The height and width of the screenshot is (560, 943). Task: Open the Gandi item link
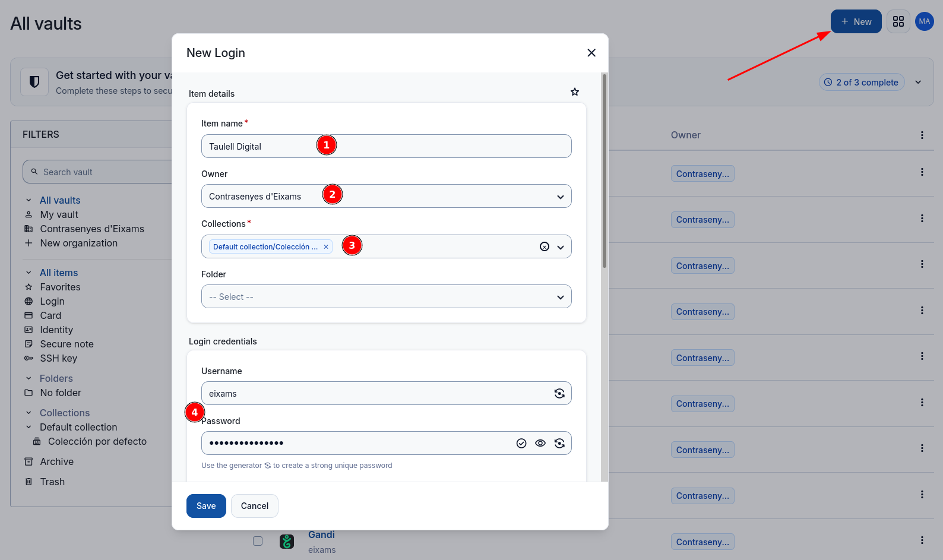(321, 535)
